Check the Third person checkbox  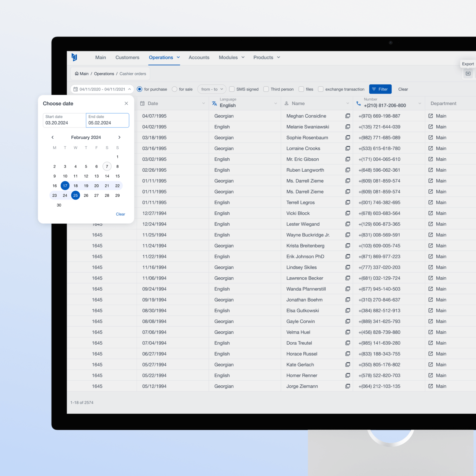(266, 89)
